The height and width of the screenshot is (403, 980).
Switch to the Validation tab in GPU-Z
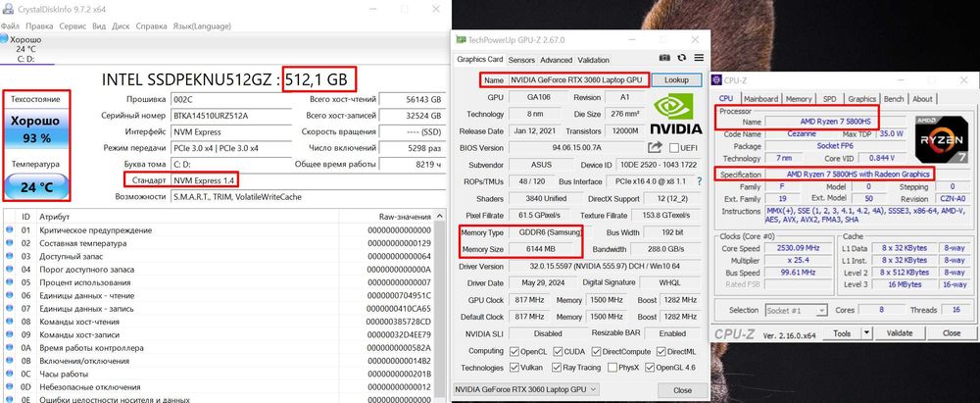593,60
